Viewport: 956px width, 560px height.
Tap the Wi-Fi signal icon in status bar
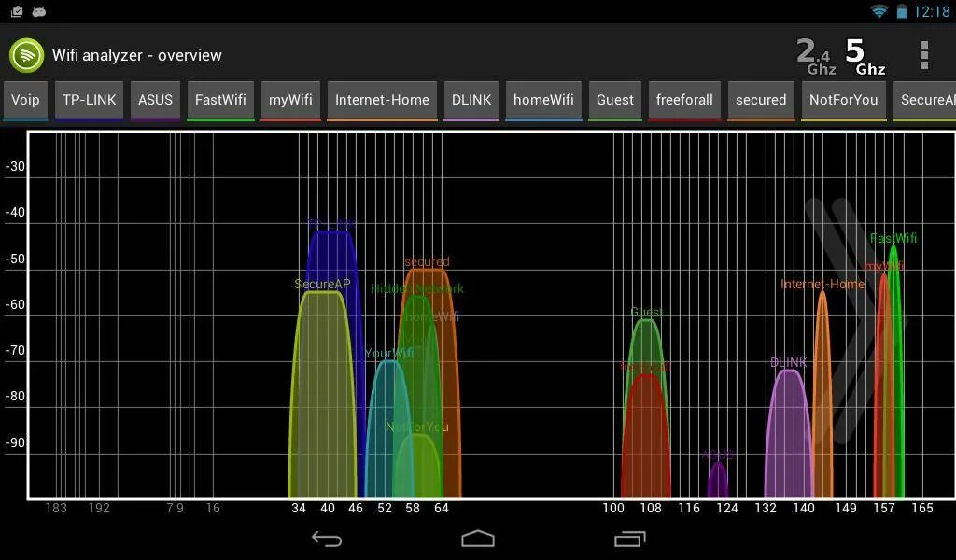tap(879, 11)
